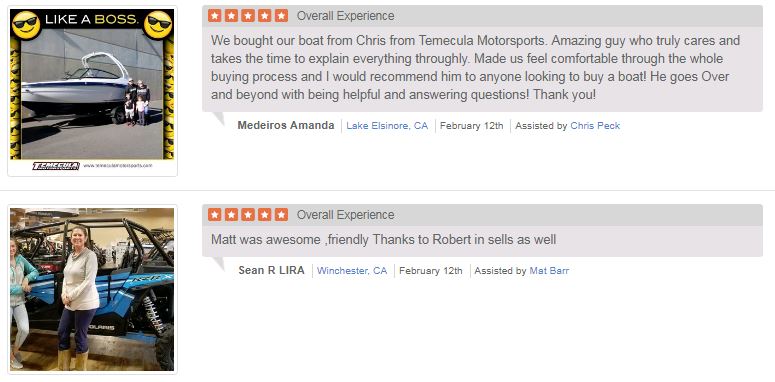Click reviewer name Medeiros Amanda
This screenshot has height=382, width=775.
coord(286,126)
